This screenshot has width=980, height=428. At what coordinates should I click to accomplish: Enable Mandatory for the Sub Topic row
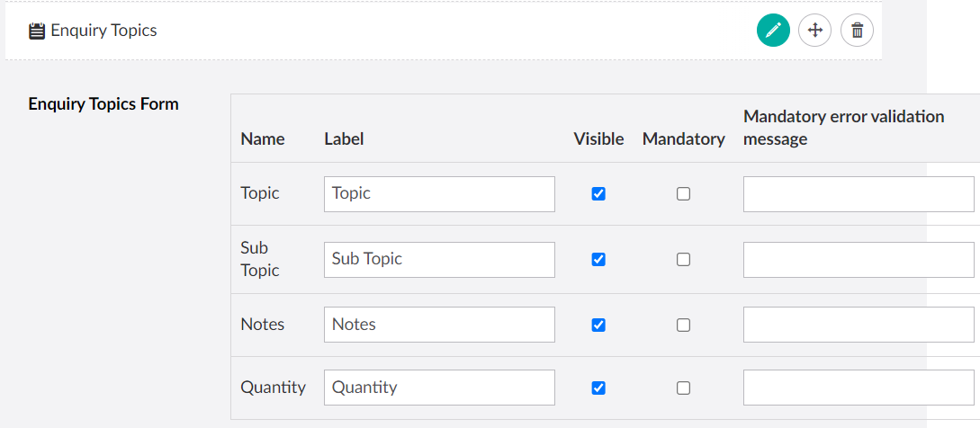[x=683, y=259]
